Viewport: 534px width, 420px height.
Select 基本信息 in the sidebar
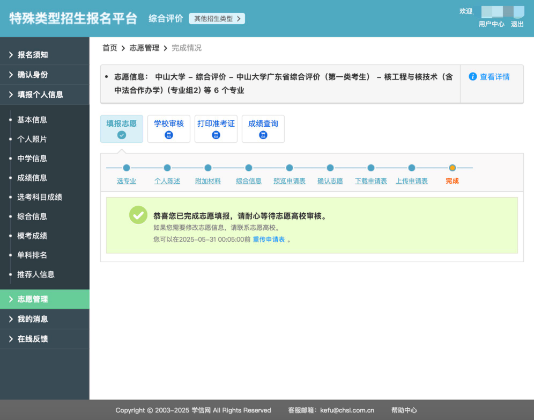coord(32,120)
